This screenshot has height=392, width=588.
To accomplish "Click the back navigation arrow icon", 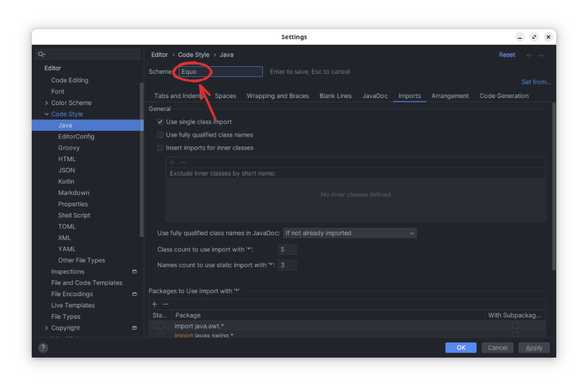I will pos(529,55).
